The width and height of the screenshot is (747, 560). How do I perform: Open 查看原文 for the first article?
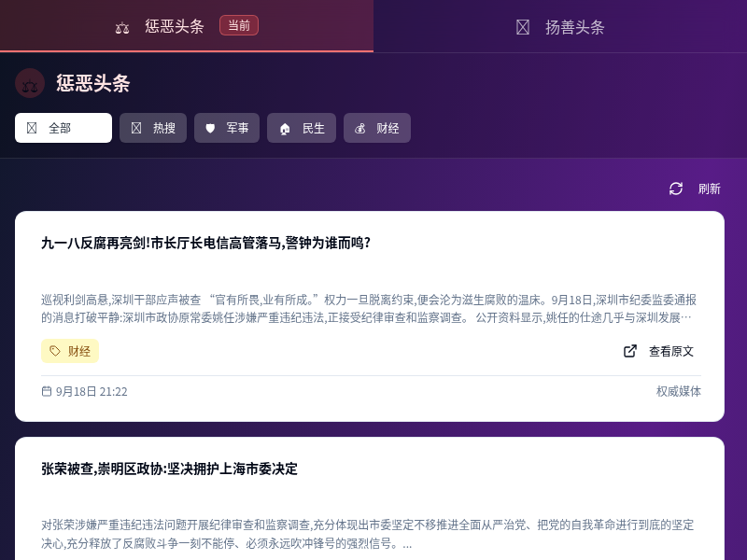tap(670, 351)
